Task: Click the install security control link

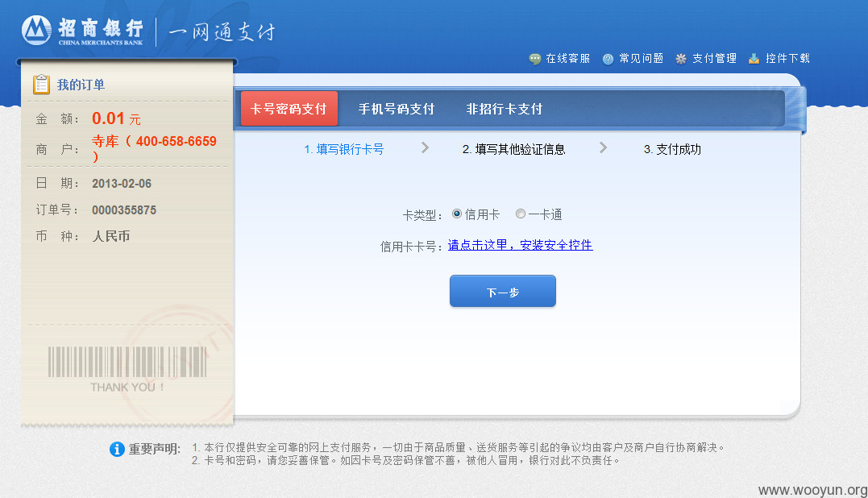Action: [x=521, y=245]
